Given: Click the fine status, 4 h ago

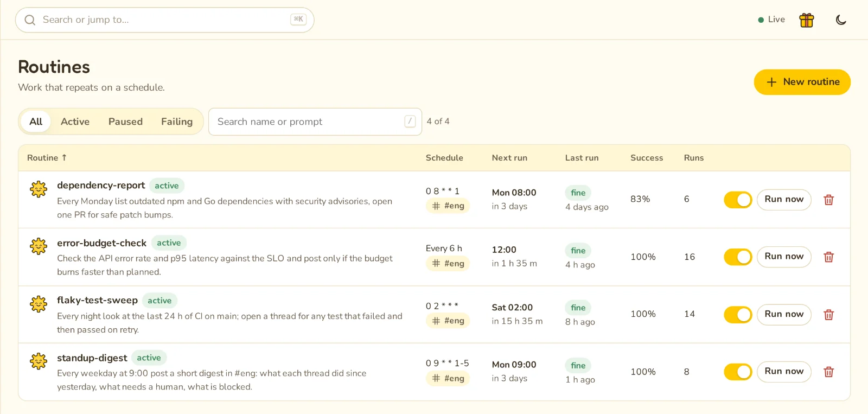Looking at the screenshot, I should tap(578, 251).
